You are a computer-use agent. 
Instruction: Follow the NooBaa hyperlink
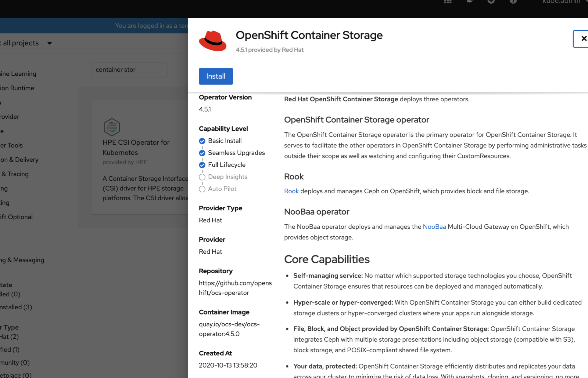tap(434, 227)
